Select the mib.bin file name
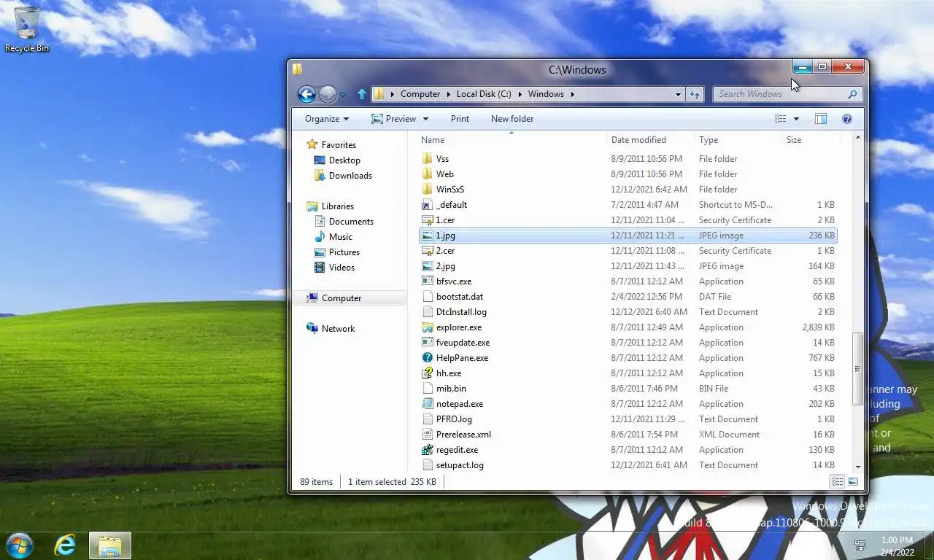This screenshot has height=560, width=934. coord(451,389)
